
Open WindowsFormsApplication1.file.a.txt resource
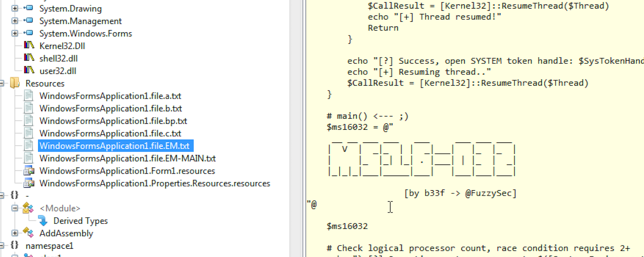[x=110, y=96]
